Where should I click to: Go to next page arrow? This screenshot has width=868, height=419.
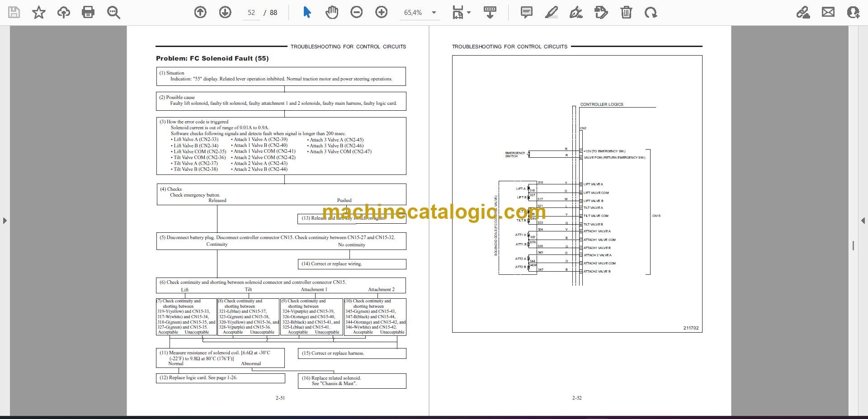225,12
